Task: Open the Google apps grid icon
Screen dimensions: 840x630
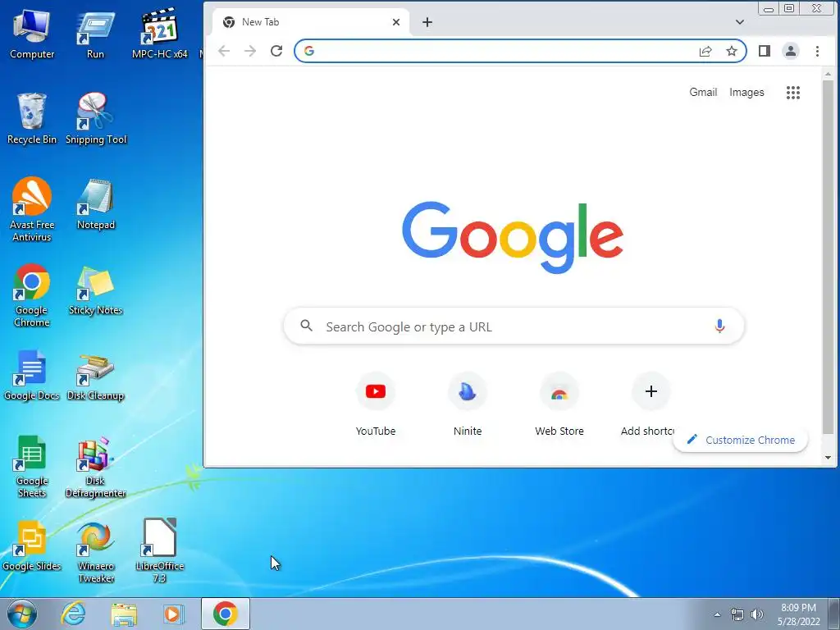Action: point(793,93)
